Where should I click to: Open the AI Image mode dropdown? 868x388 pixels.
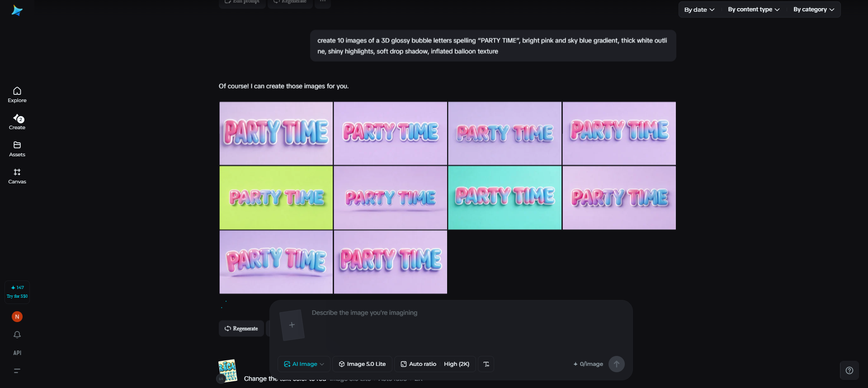304,364
